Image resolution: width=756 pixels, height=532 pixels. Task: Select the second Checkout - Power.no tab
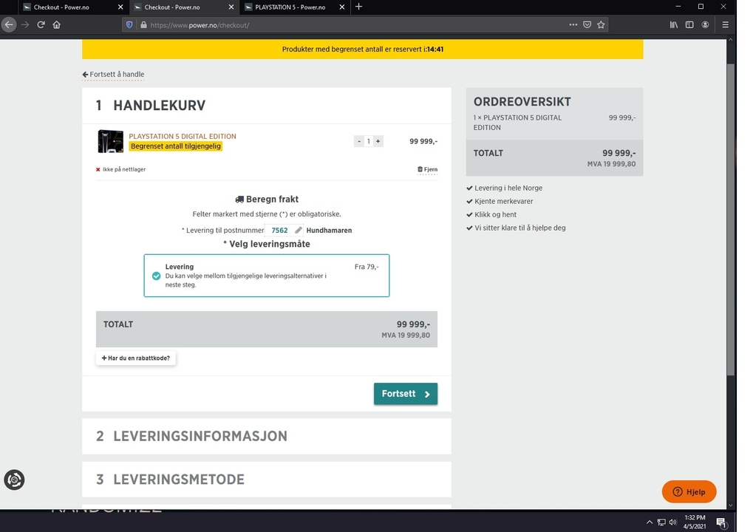pos(172,7)
